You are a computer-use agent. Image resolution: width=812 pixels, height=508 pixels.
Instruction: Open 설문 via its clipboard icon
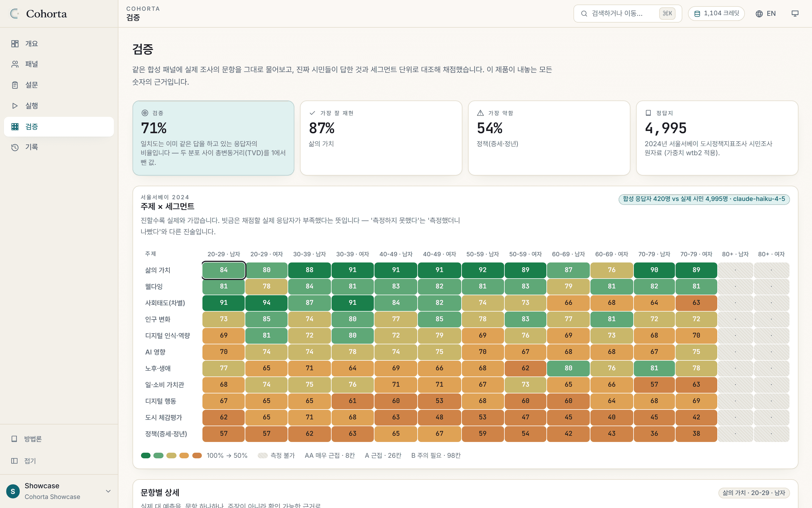click(x=15, y=85)
